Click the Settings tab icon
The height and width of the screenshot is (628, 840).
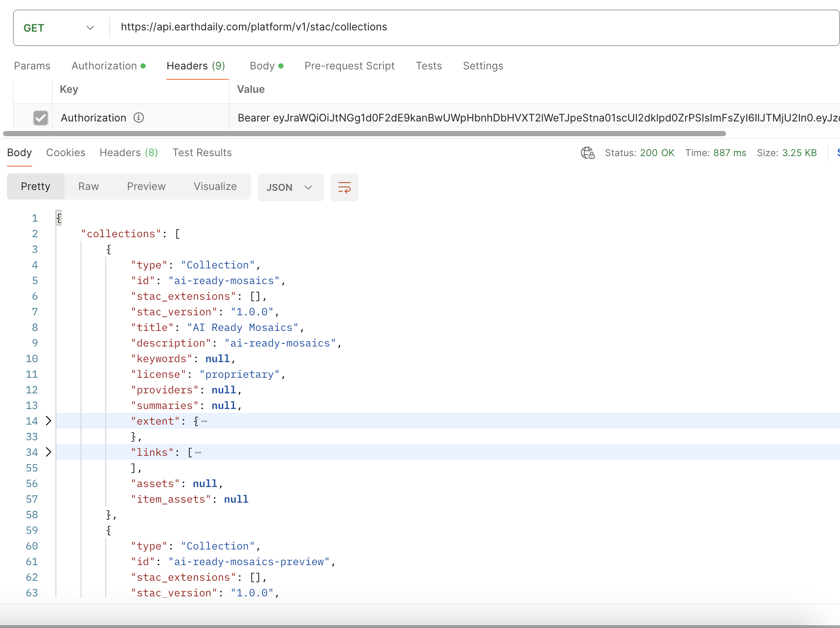click(483, 65)
